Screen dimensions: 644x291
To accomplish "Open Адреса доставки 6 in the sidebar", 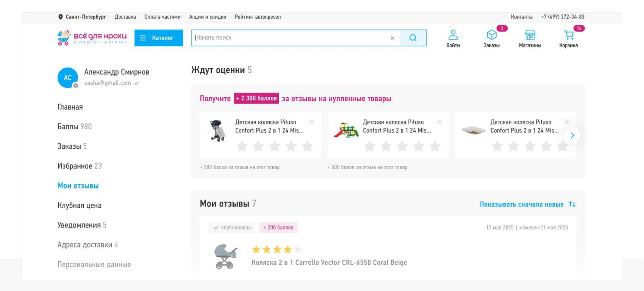I will coord(88,245).
